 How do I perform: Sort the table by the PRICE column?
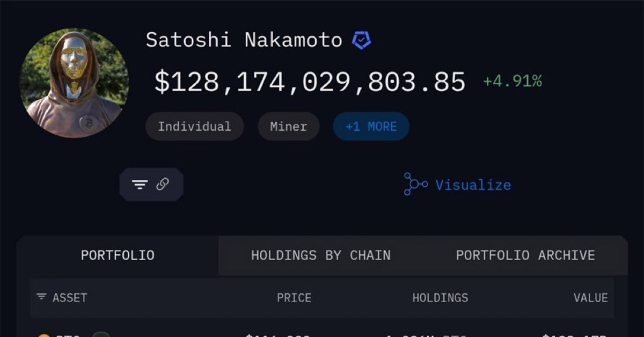[294, 297]
